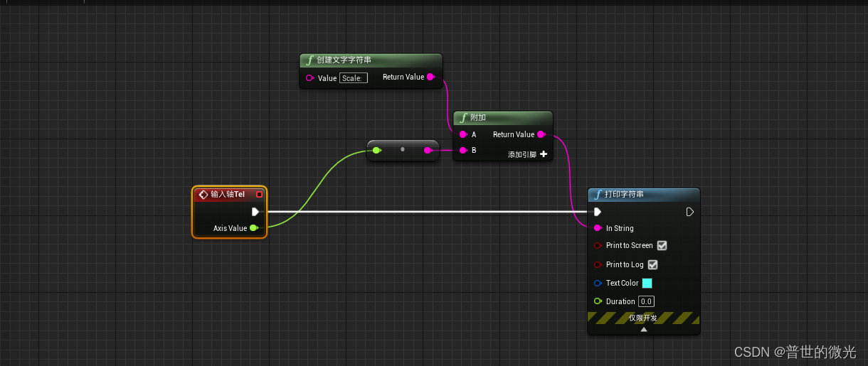Select the 打印字符串 node title bar

pos(644,194)
